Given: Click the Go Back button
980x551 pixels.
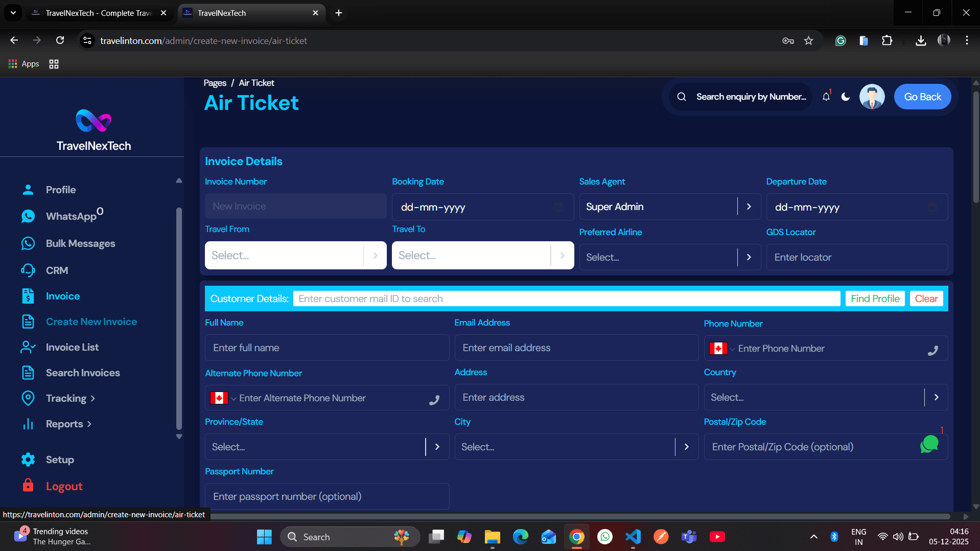Looking at the screenshot, I should 922,97.
